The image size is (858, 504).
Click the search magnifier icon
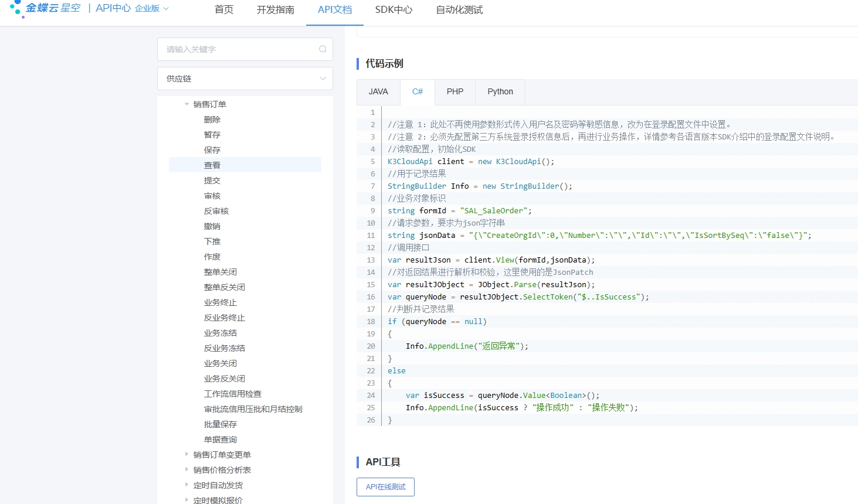coord(323,49)
